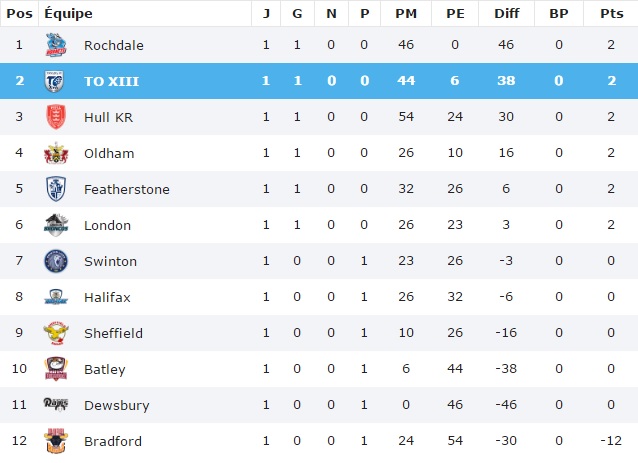Click the TO XIII team logo
This screenshot has height=463, width=638.
[56, 82]
